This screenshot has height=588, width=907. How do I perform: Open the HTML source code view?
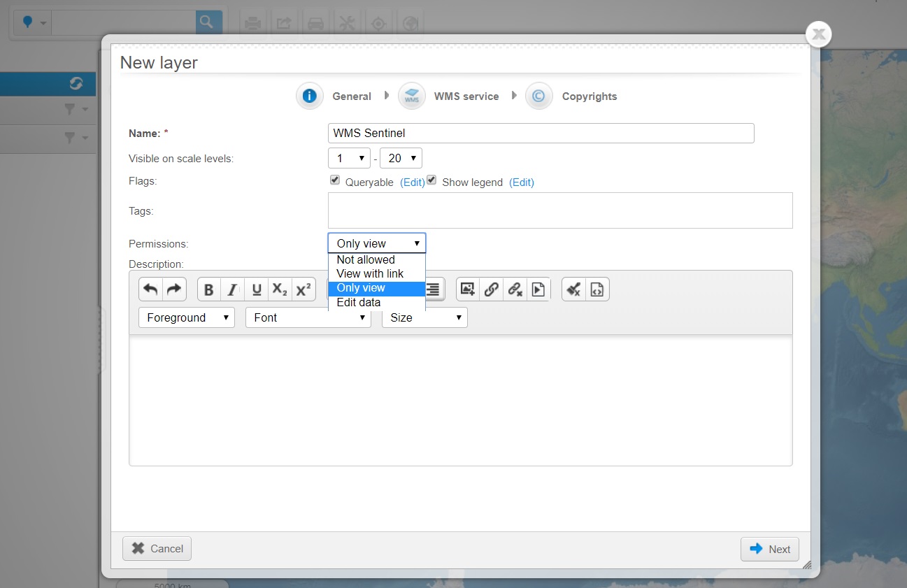coord(597,289)
